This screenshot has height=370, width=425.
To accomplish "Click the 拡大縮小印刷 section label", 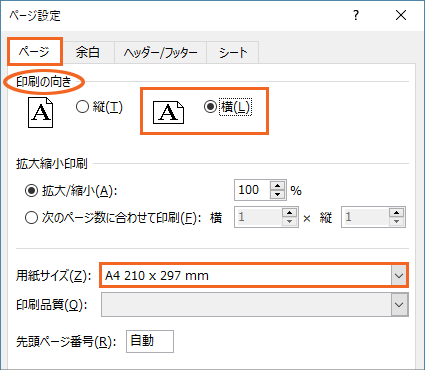I will click(52, 164).
